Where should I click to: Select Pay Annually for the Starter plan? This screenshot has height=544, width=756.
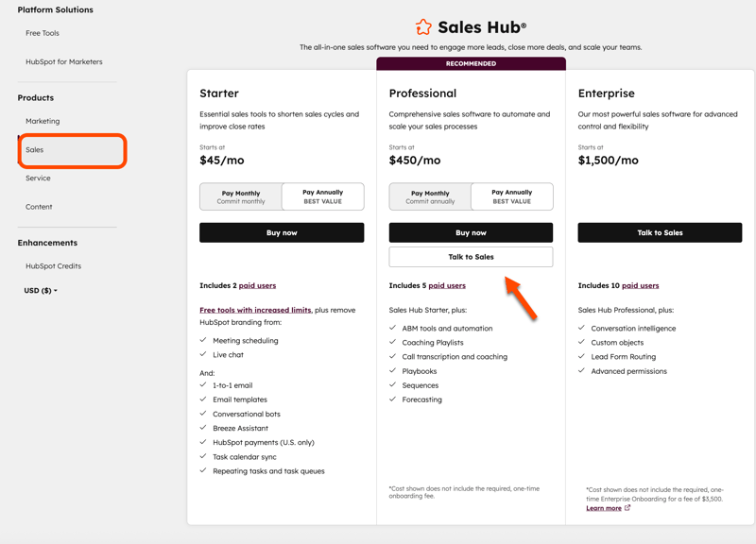pos(324,196)
